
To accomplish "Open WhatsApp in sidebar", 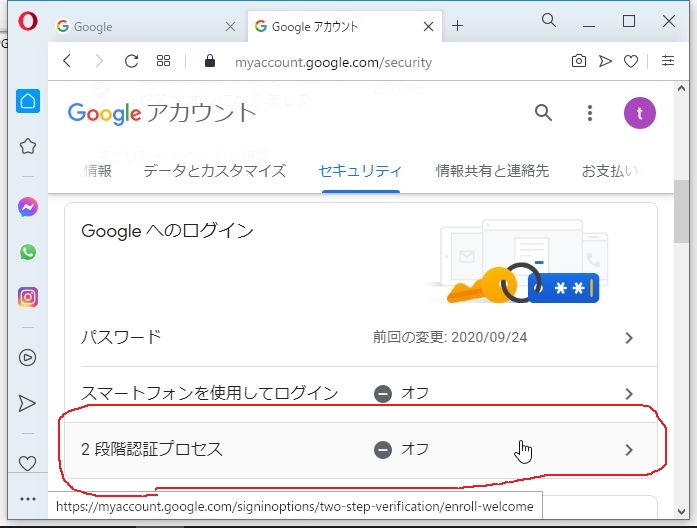I will [x=28, y=252].
